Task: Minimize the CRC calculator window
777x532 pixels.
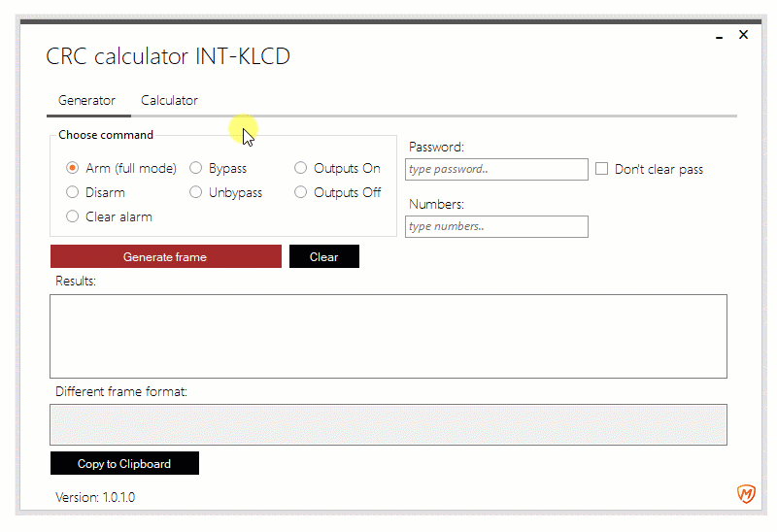Action: [x=719, y=36]
